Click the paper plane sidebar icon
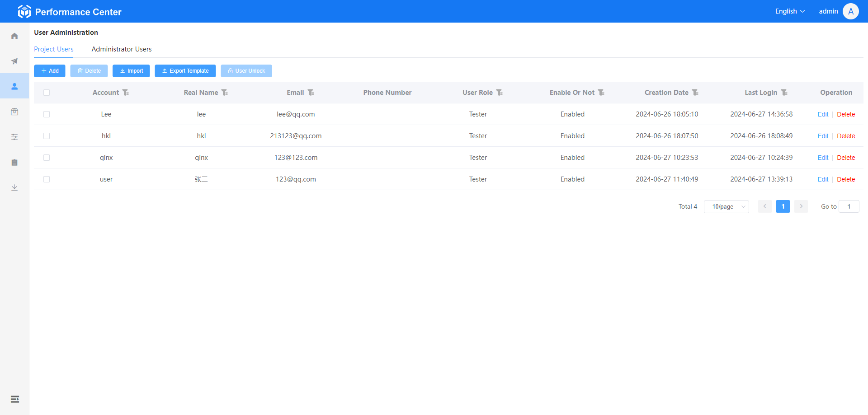The width and height of the screenshot is (868, 415). [14, 61]
